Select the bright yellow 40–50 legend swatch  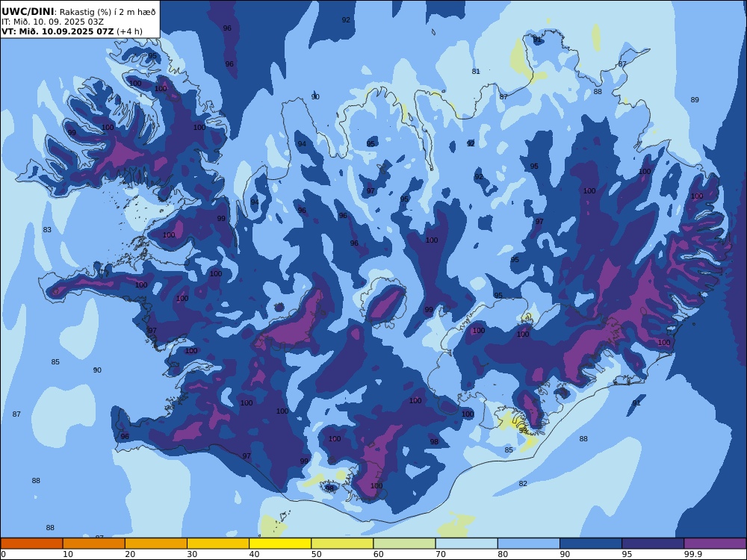tap(280, 544)
